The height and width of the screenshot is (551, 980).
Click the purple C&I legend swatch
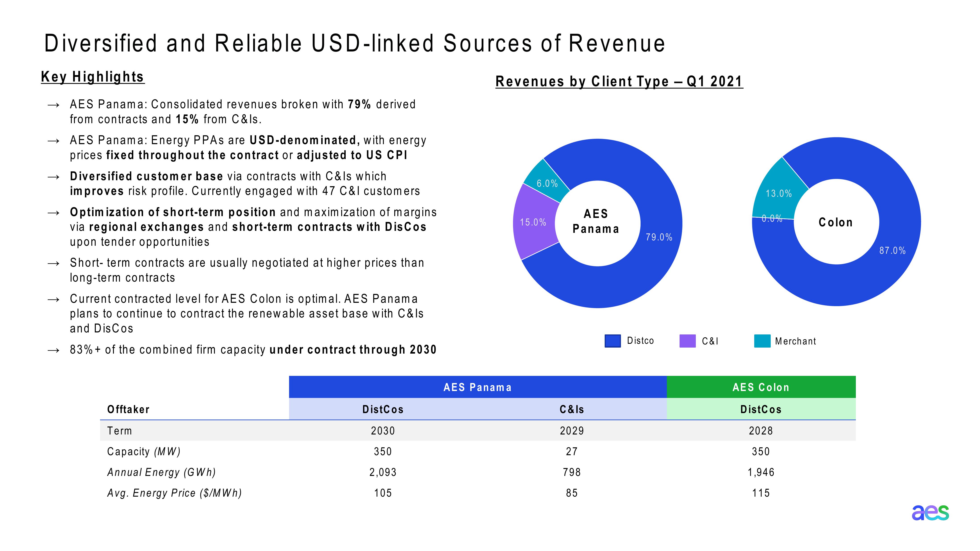[687, 341]
